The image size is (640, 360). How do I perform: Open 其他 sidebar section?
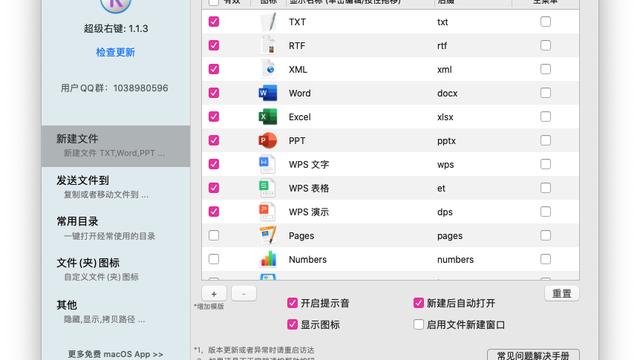point(116,311)
